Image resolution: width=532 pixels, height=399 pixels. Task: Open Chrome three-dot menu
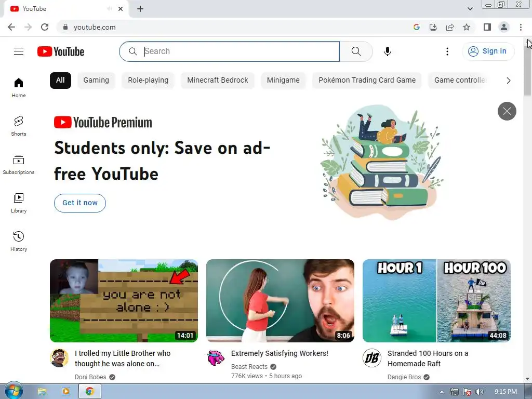pyautogui.click(x=521, y=27)
